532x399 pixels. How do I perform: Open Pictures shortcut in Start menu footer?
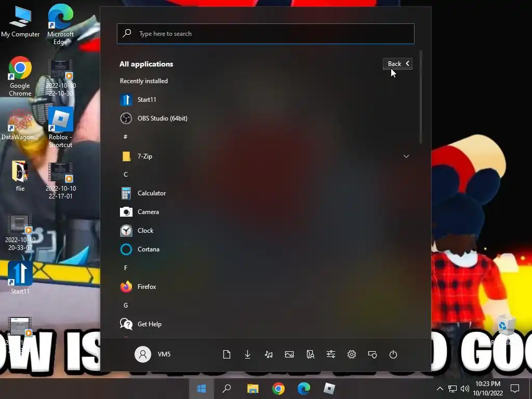point(289,354)
